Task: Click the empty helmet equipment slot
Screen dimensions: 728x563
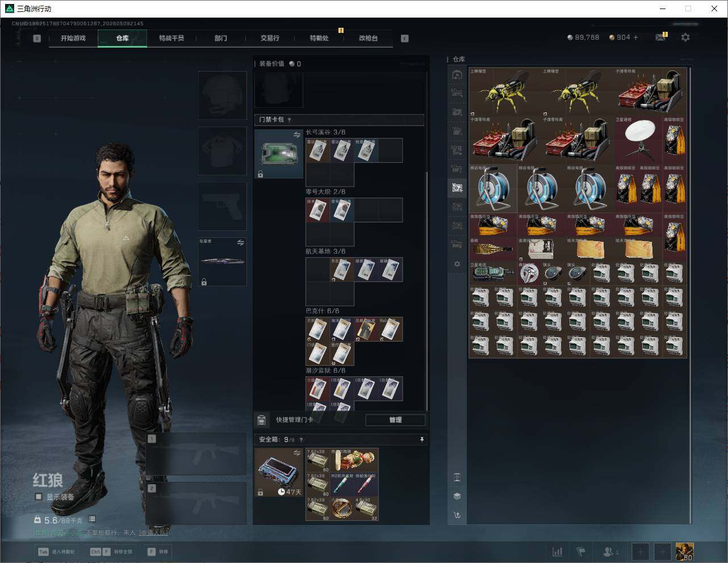Action: 222,95
